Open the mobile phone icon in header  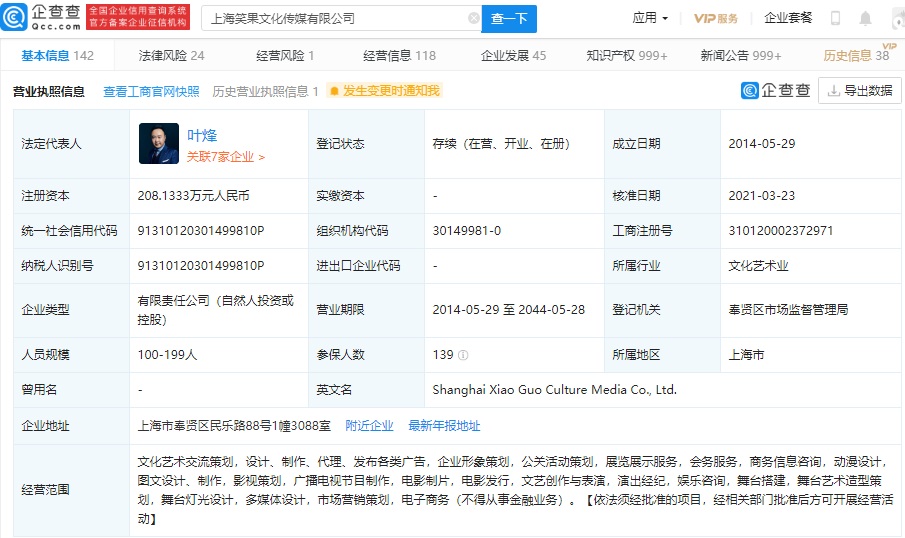coord(835,18)
